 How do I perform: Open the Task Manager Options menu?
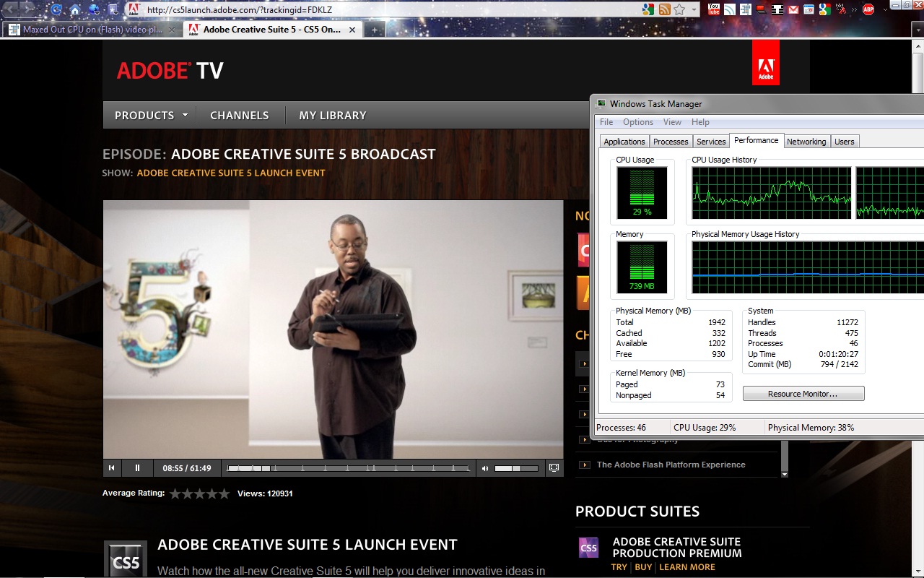click(x=638, y=122)
